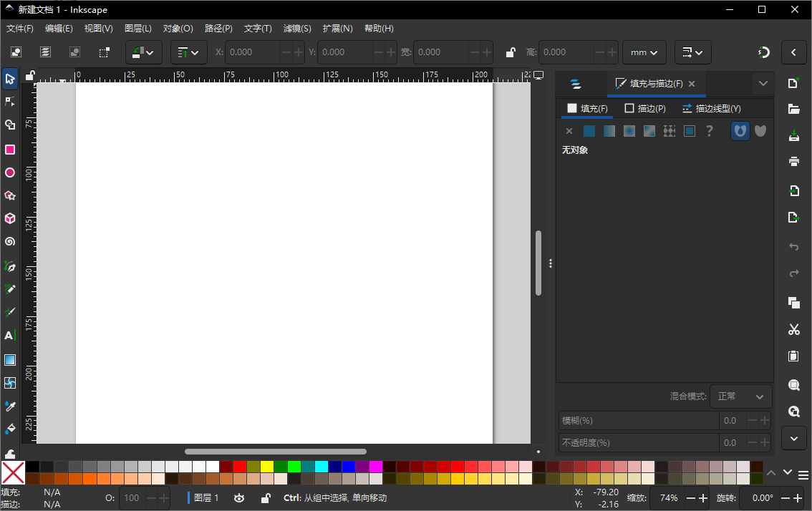Screen dimensions: 812x511
Task: Click New document icon in command bar
Action: [793, 83]
